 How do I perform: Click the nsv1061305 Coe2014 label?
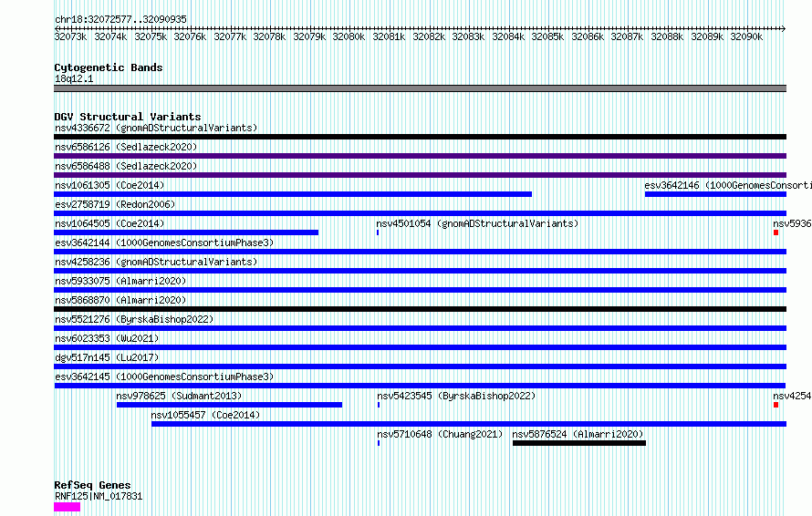[109, 185]
